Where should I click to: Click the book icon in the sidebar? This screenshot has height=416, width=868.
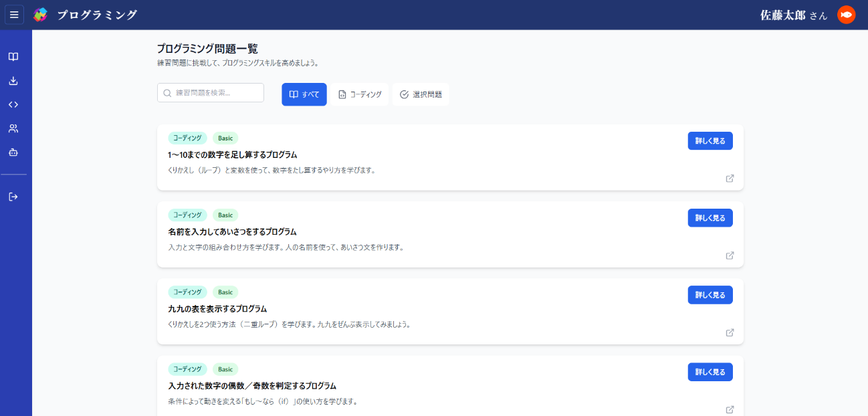click(13, 57)
